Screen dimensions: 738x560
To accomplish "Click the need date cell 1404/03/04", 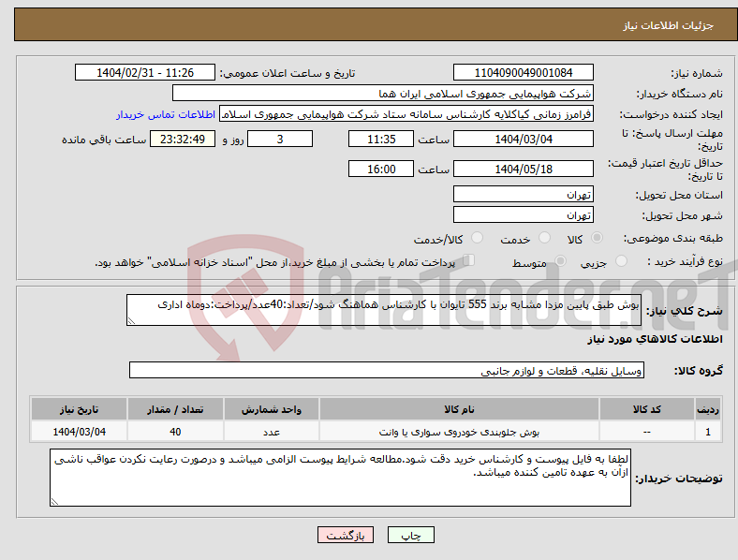I will click(x=79, y=432).
